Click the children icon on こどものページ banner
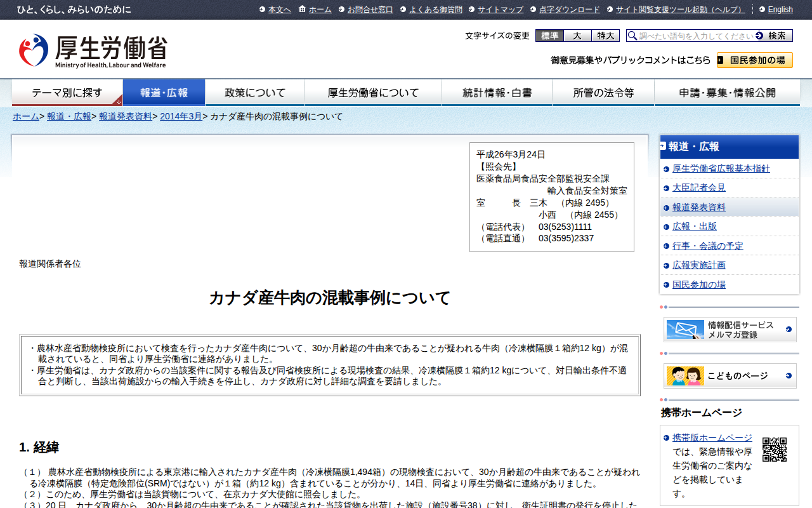Viewport: 812px width, 508px height. pos(685,376)
